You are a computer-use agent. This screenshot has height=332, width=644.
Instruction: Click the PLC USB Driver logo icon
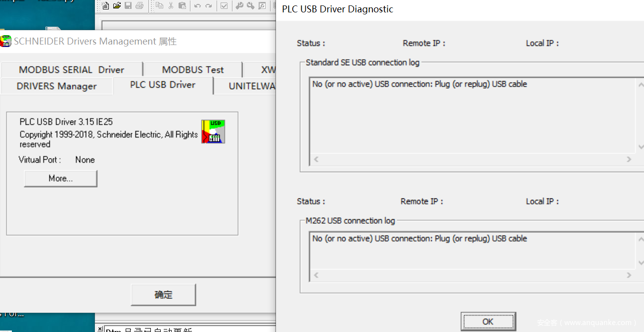click(x=213, y=132)
